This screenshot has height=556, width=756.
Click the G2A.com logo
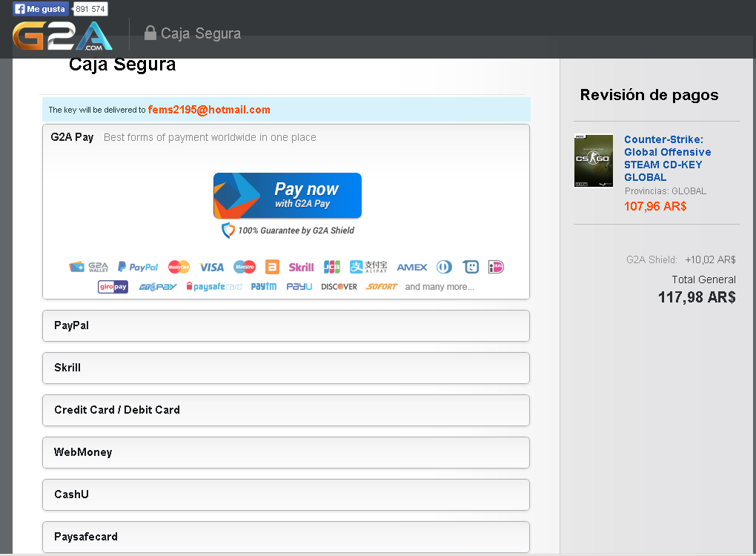click(62, 36)
